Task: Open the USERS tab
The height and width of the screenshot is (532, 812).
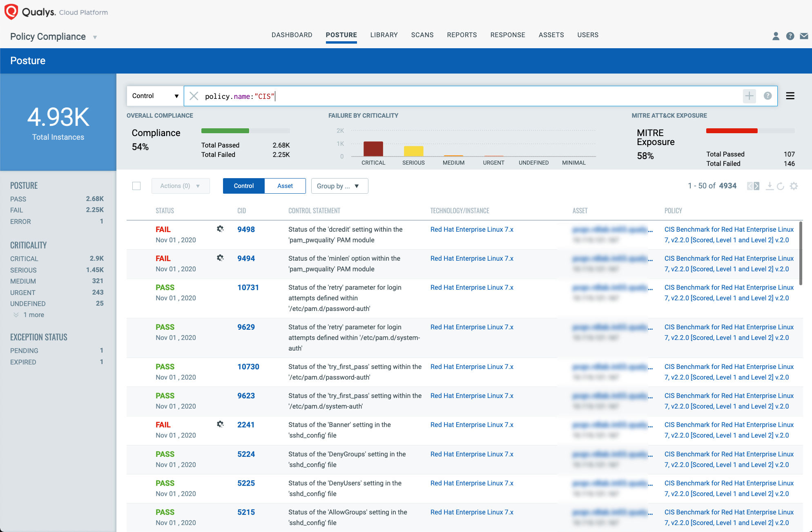Action: click(x=588, y=35)
